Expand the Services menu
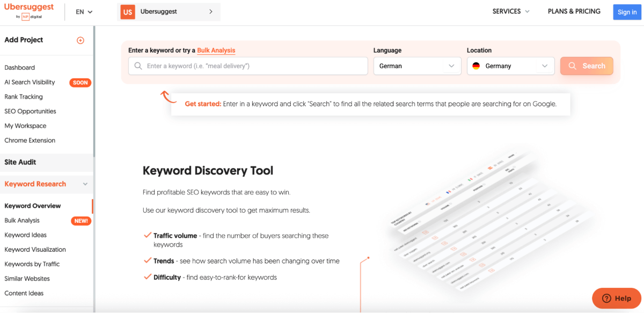Image resolution: width=644 pixels, height=313 pixels. click(511, 11)
